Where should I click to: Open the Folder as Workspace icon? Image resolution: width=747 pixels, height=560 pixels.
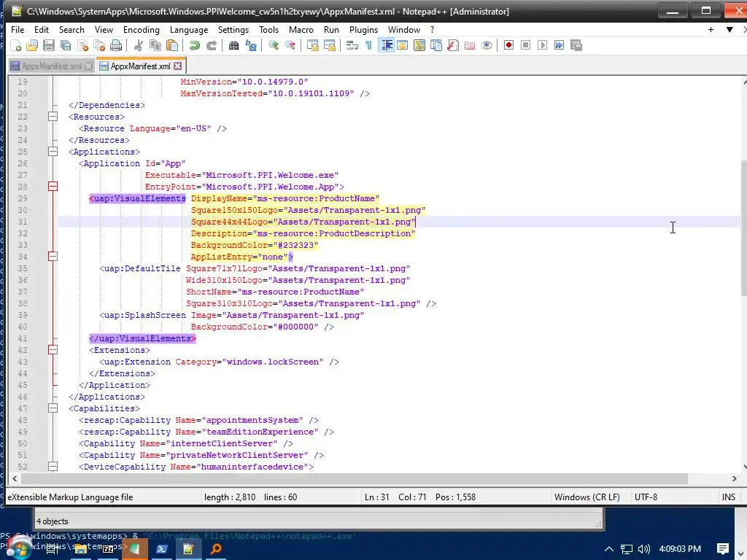point(470,45)
